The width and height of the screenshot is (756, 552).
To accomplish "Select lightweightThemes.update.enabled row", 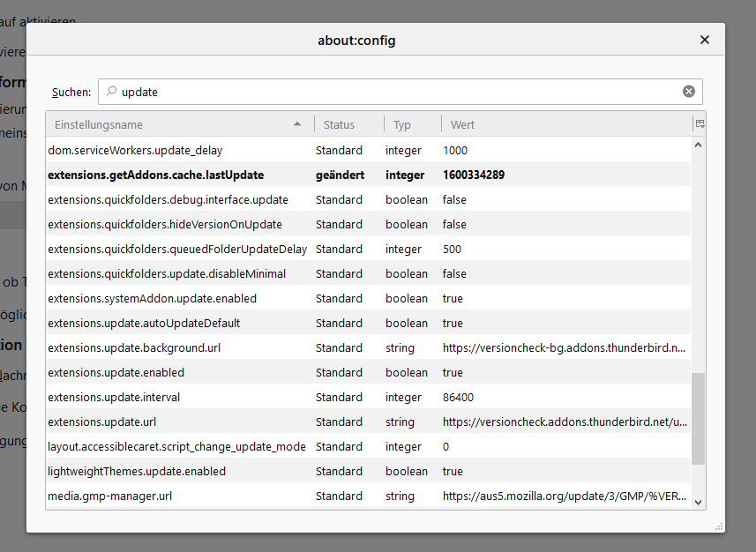I will click(x=137, y=471).
